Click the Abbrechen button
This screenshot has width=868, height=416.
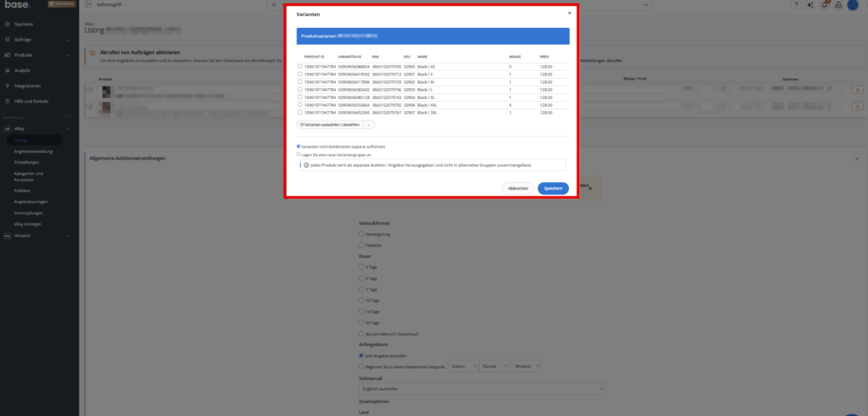click(x=518, y=189)
